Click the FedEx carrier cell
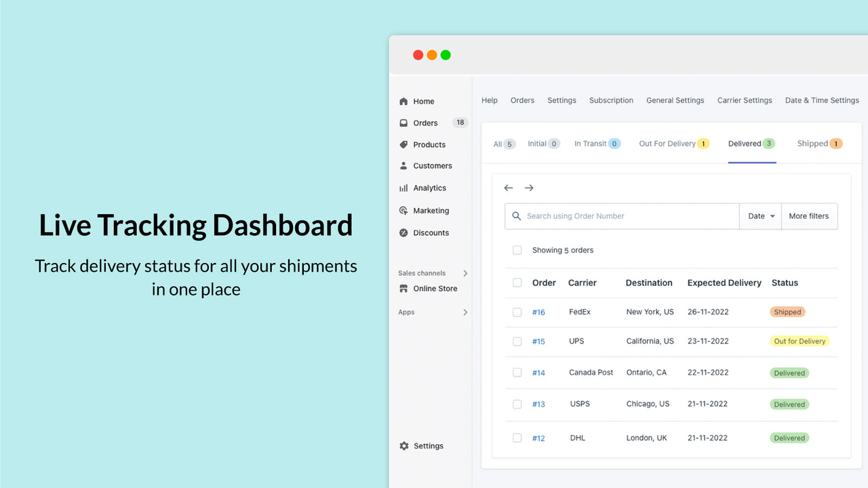Screen dimensions: 868x488 click(580, 312)
